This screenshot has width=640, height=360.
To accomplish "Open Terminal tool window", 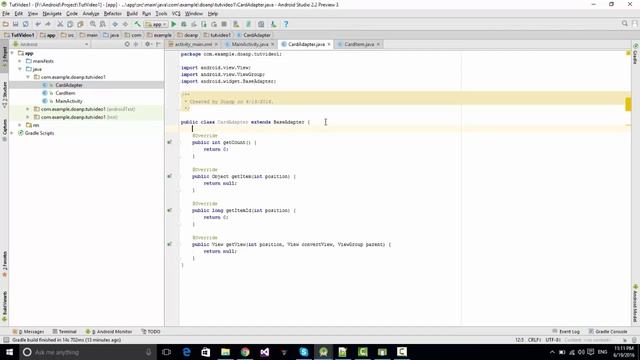I will 64,331.
